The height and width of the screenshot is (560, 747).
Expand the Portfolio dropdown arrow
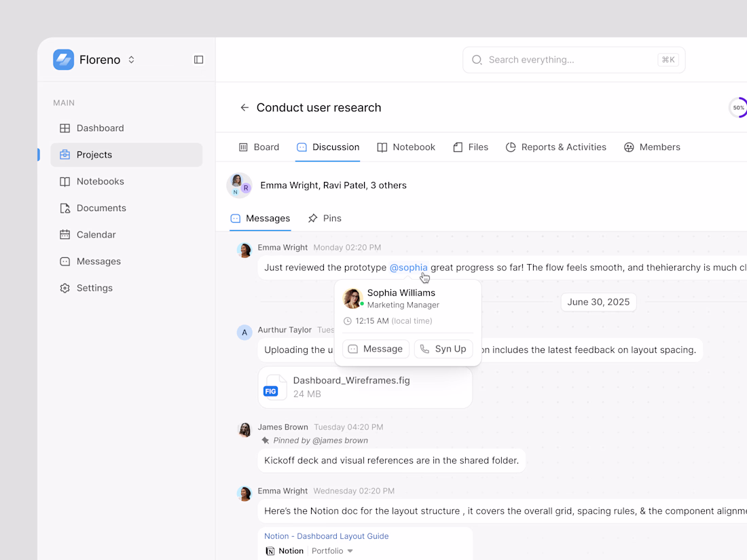pyautogui.click(x=350, y=551)
